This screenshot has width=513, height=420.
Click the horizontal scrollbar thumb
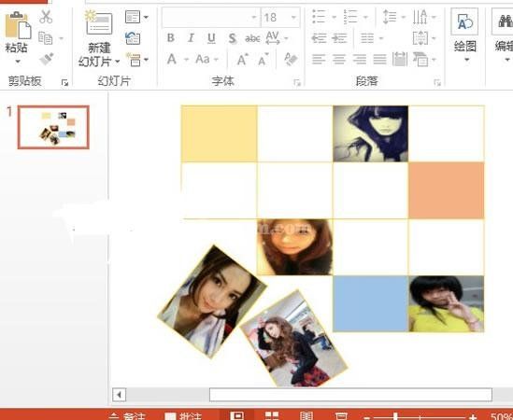pos(350,395)
